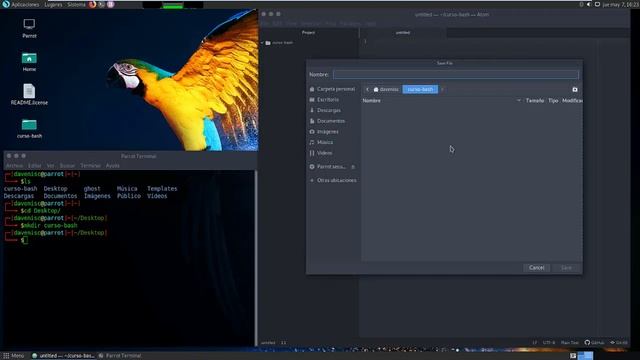
Task: Open the Menu button in bottom taskbar
Action: click(x=13, y=356)
